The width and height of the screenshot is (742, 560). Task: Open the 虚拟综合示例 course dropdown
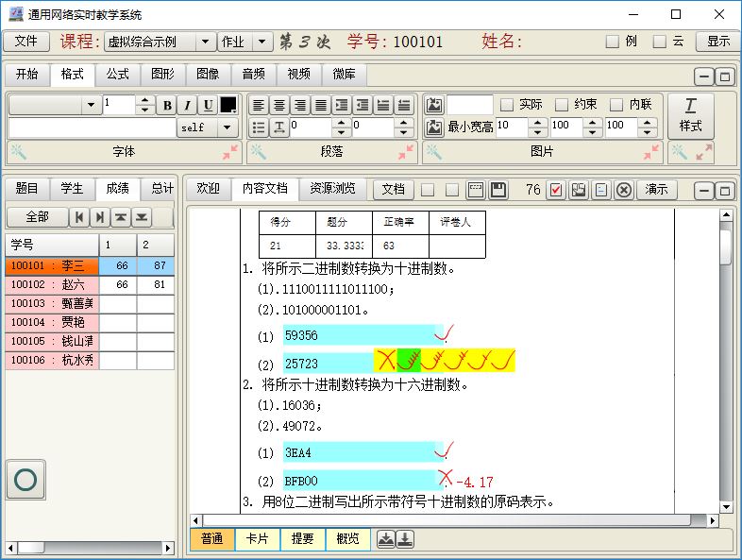pos(206,42)
